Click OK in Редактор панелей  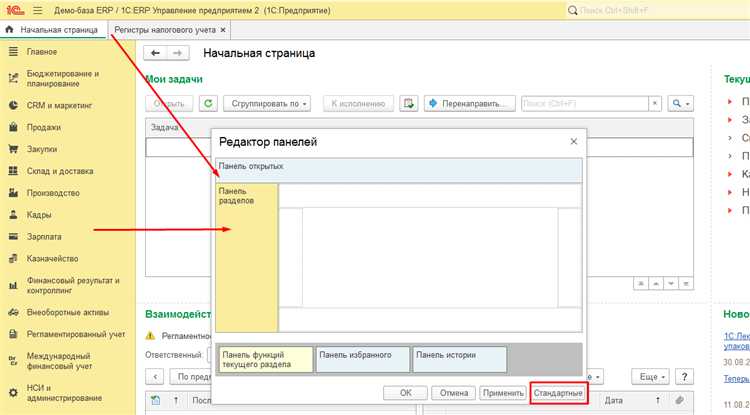tap(405, 393)
